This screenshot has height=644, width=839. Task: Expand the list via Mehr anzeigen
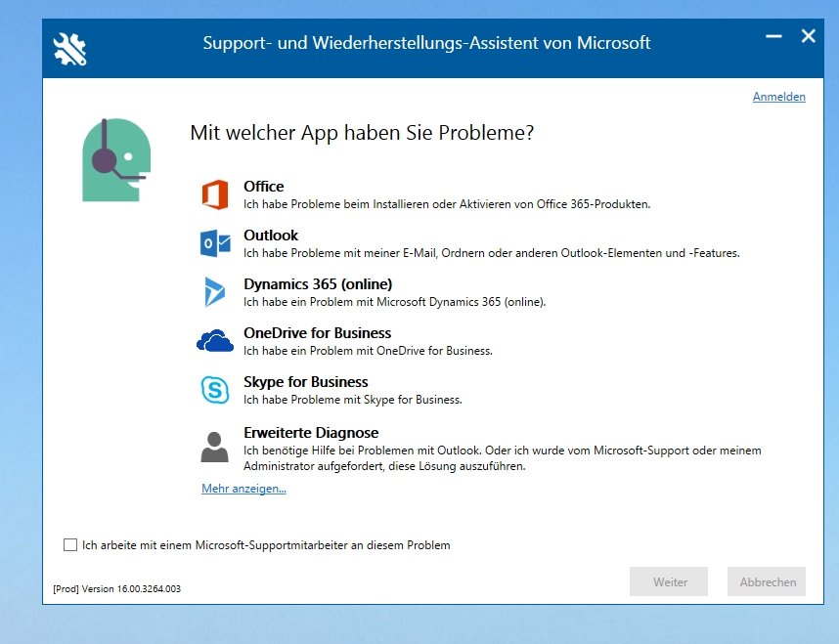[x=243, y=488]
